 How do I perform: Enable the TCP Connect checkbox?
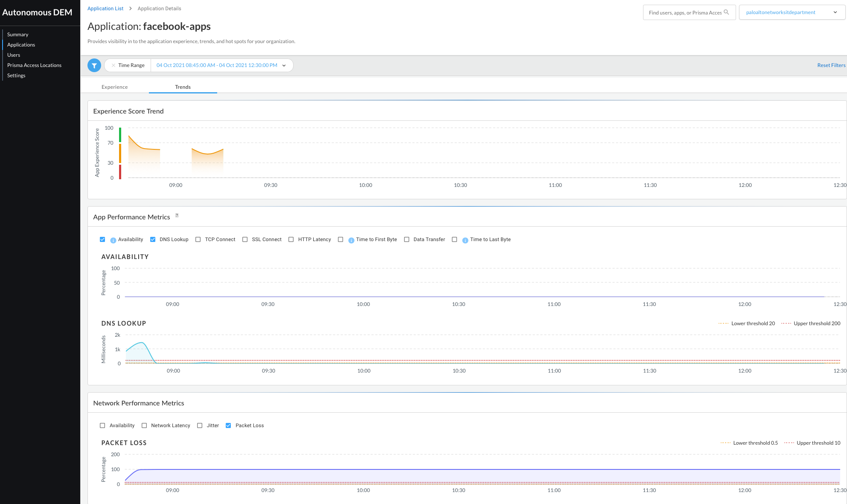tap(198, 239)
